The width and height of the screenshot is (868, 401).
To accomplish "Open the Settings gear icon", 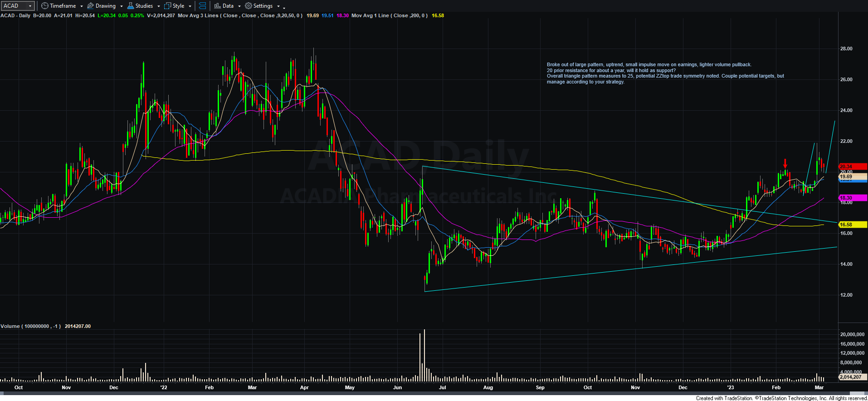I will click(249, 6).
